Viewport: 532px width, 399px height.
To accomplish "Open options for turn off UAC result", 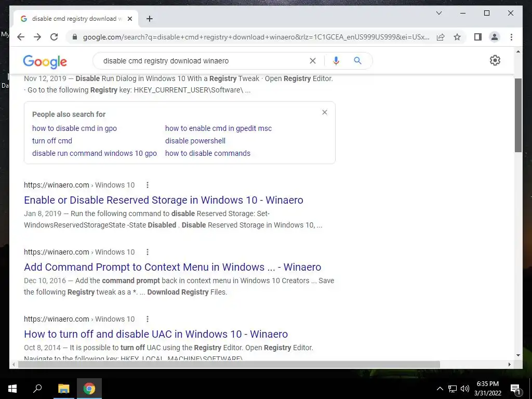I will (x=147, y=319).
